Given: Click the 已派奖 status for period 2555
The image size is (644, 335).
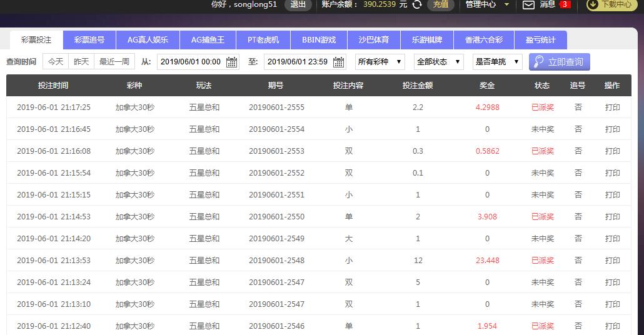Looking at the screenshot, I should pos(543,107).
